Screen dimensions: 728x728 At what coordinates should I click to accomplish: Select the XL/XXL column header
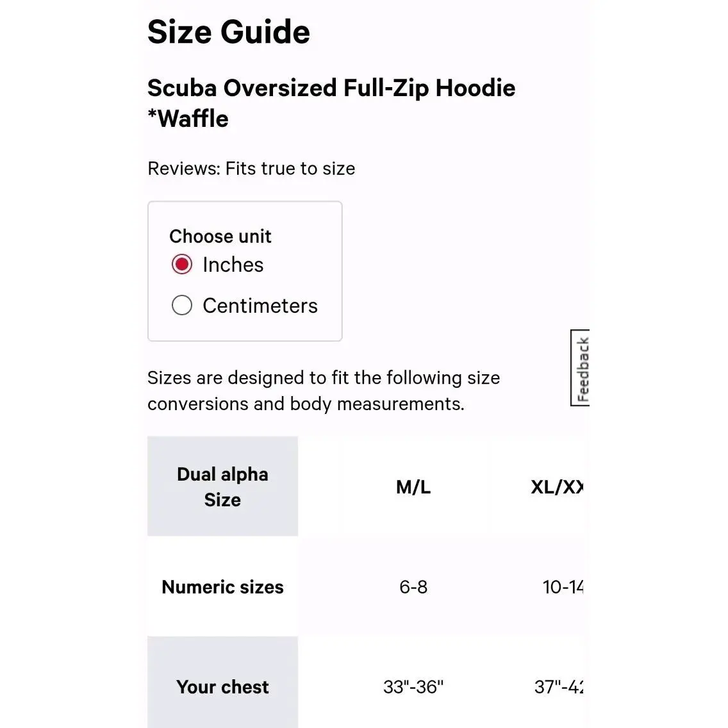click(x=557, y=486)
